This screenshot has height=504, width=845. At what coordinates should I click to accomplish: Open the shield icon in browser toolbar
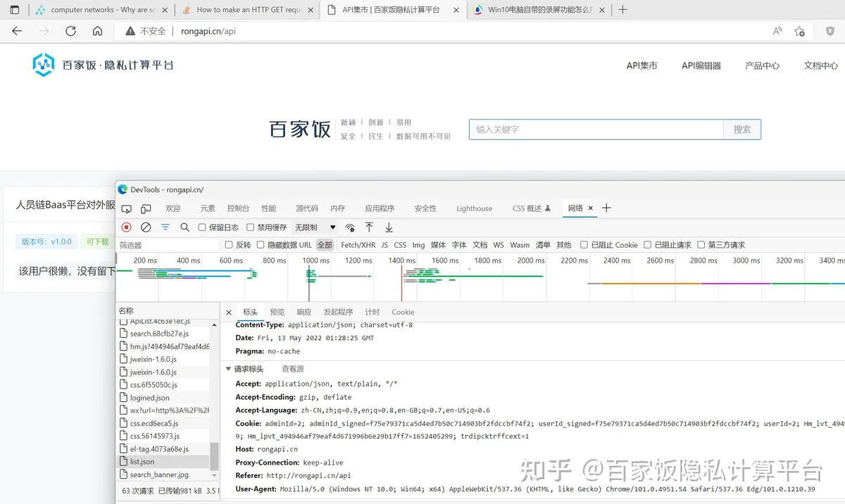[x=830, y=31]
